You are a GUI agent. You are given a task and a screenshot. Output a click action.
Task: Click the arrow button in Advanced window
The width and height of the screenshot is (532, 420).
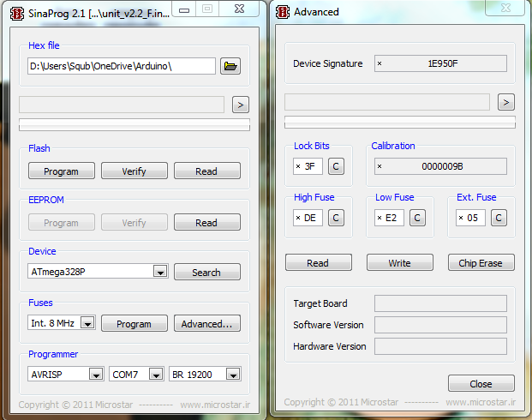tap(506, 102)
